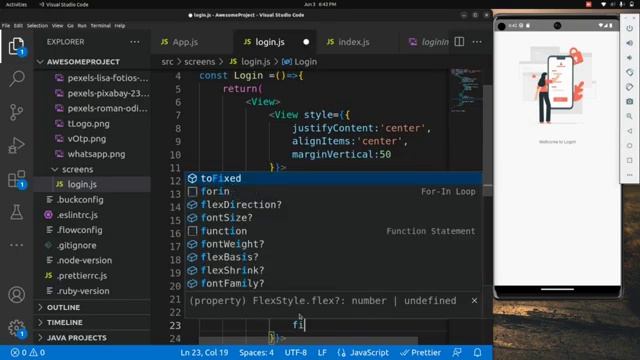
Task: Click the Prettier status bar item
Action: coord(420,353)
